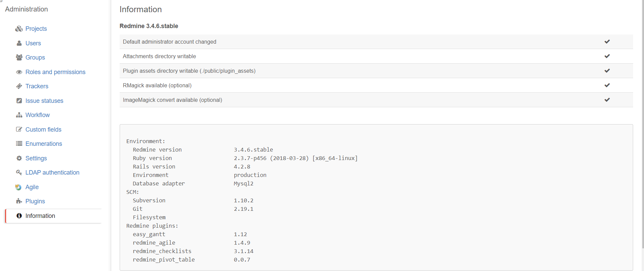Click Ruby version value '2.3.7-p456'
The image size is (644, 271).
pyautogui.click(x=250, y=158)
